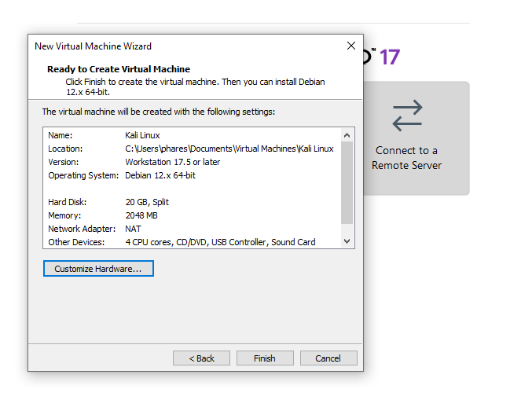Viewport: 532px width, 404px height.
Task: Select the '20 GB, Split' hard disk value
Action: pos(147,202)
